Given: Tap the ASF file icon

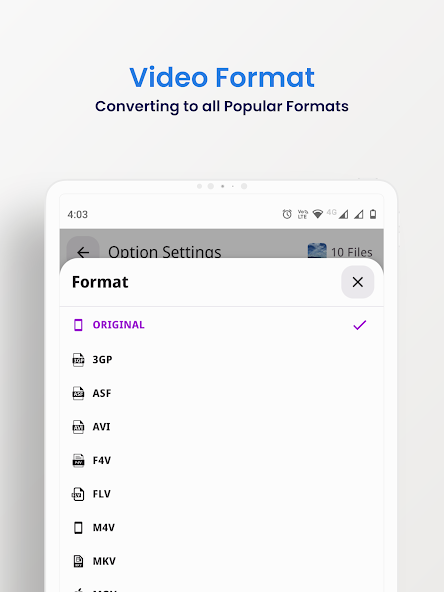Looking at the screenshot, I should point(78,393).
